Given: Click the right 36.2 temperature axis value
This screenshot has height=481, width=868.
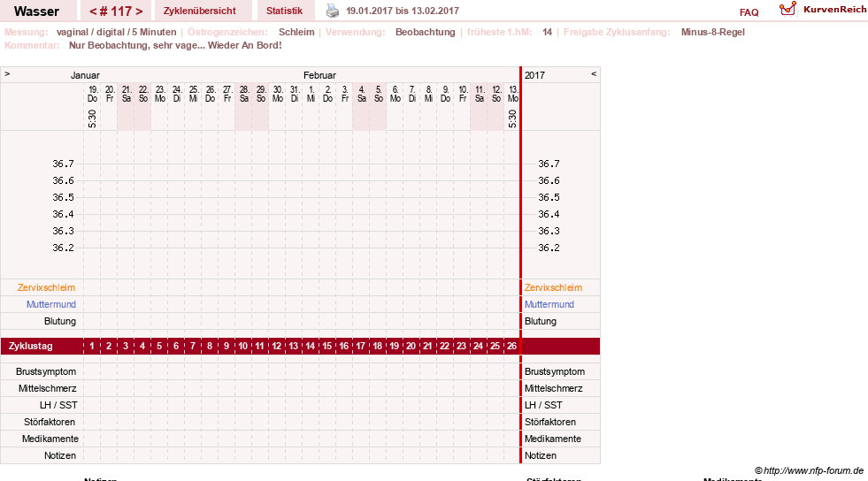Looking at the screenshot, I should click(x=549, y=248).
